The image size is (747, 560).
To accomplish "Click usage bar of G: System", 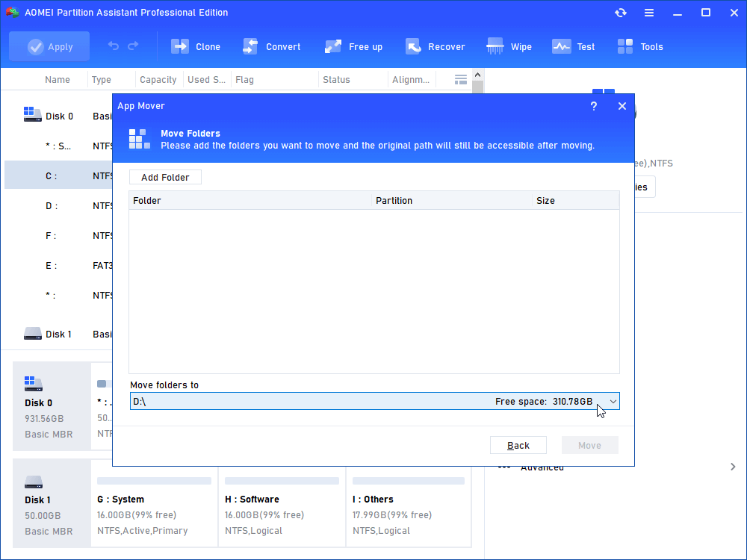I will coord(155,481).
